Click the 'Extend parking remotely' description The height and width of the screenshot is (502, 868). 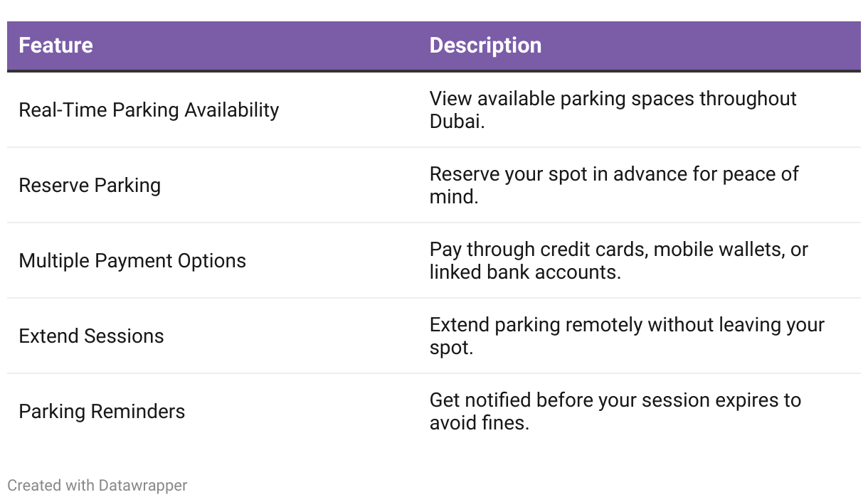pyautogui.click(x=627, y=336)
